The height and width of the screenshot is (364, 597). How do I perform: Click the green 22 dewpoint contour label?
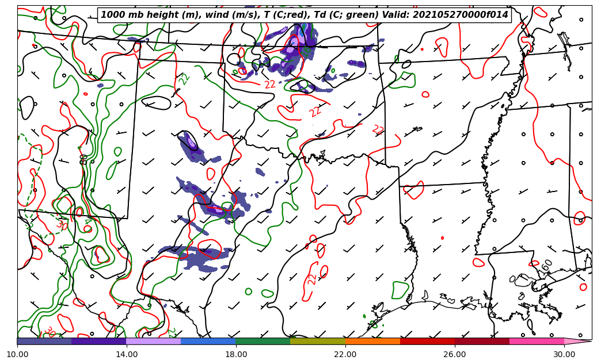pyautogui.click(x=184, y=79)
